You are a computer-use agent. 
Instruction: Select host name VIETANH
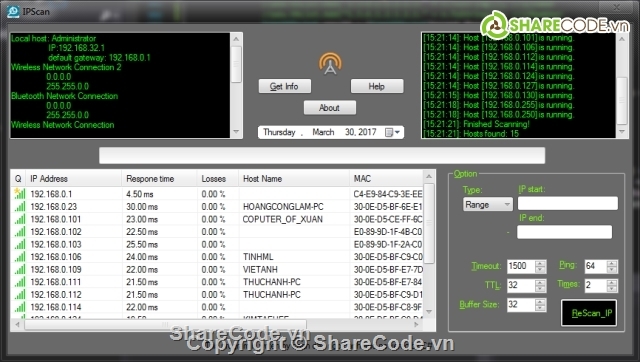[260, 270]
